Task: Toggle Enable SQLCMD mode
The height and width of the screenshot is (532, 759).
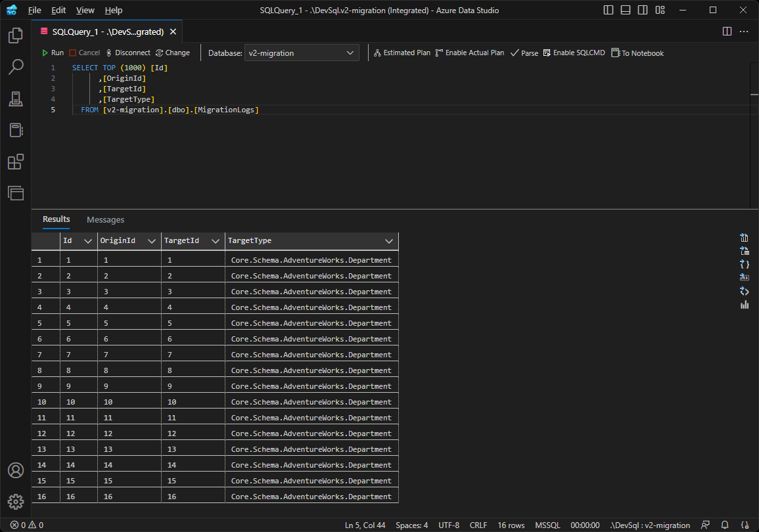Action: coord(574,53)
